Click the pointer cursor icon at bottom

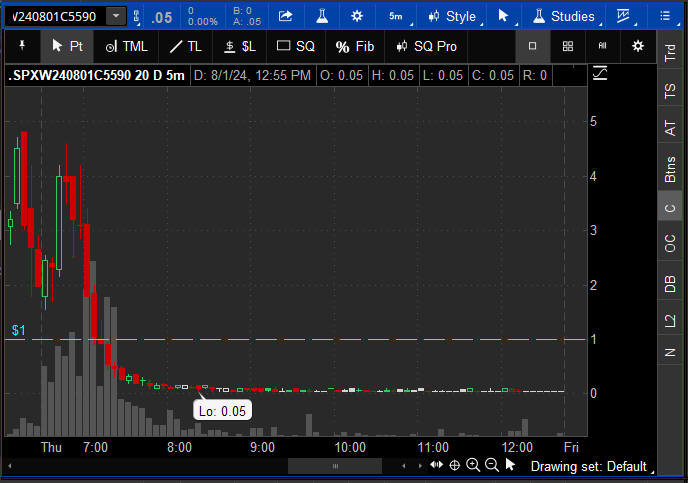click(x=510, y=465)
